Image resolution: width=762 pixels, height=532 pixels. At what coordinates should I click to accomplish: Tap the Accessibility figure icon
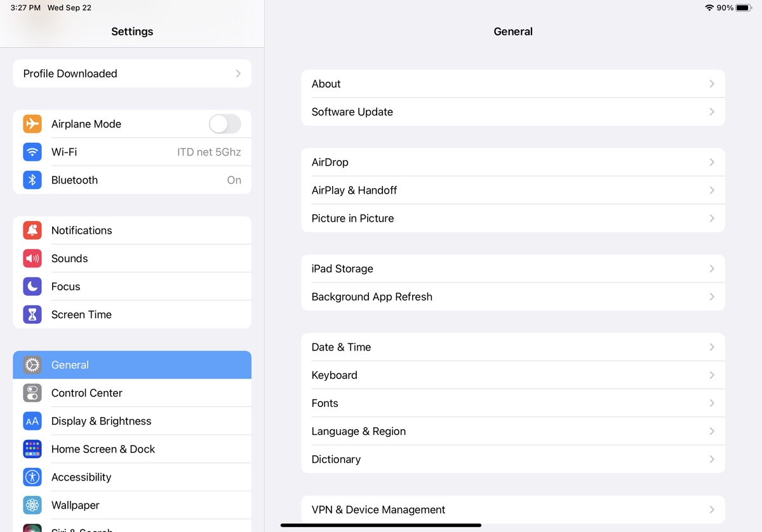click(x=32, y=477)
